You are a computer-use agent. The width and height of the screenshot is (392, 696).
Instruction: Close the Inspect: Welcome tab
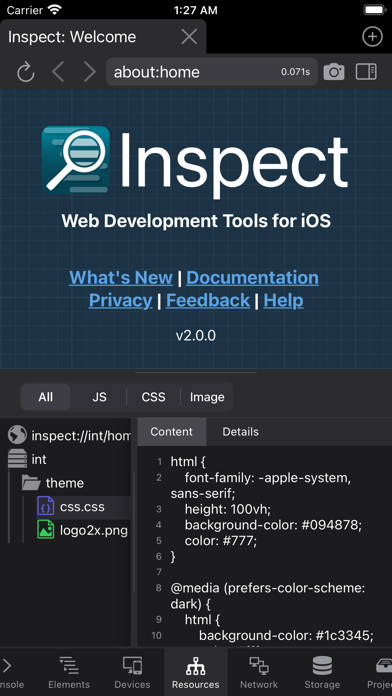click(x=189, y=37)
